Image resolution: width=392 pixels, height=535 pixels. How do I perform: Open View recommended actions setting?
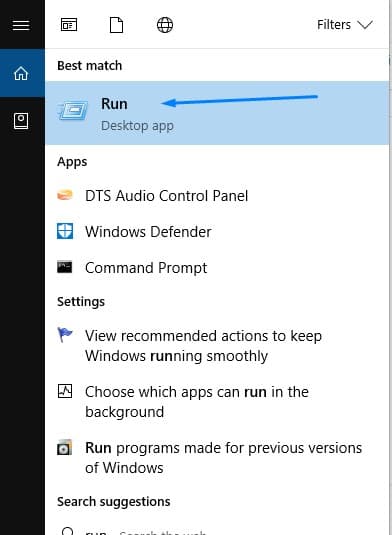coord(203,346)
